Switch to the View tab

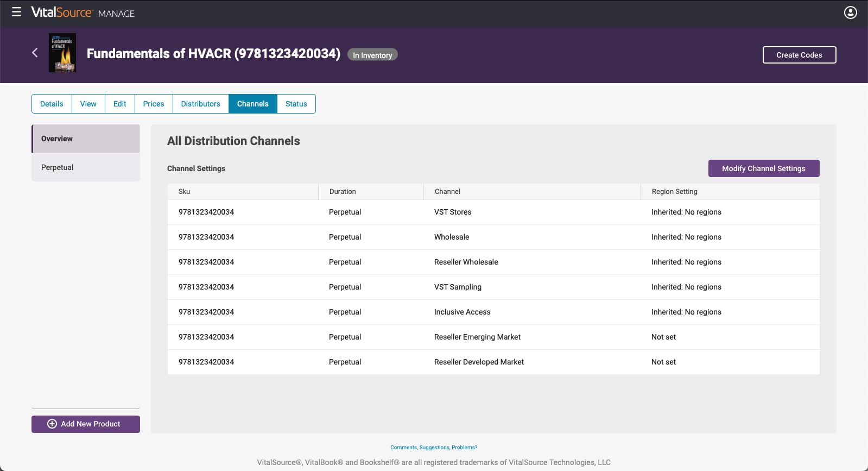[88, 104]
